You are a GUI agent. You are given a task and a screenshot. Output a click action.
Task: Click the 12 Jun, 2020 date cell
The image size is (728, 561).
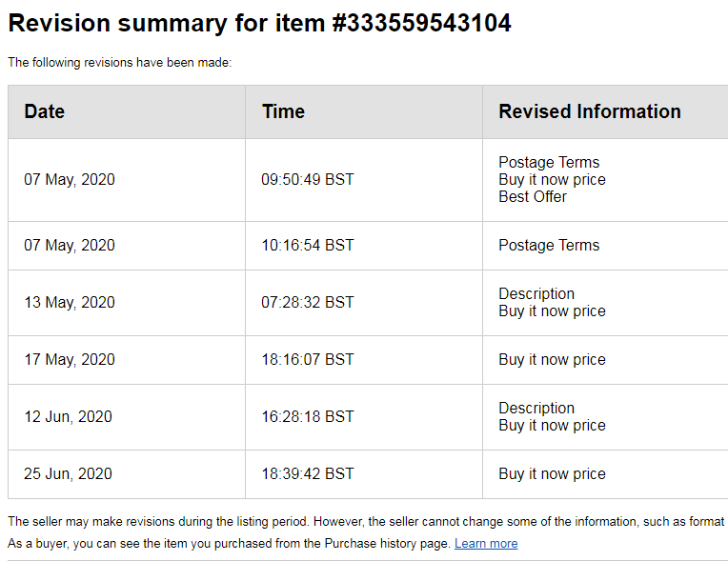[x=68, y=416]
